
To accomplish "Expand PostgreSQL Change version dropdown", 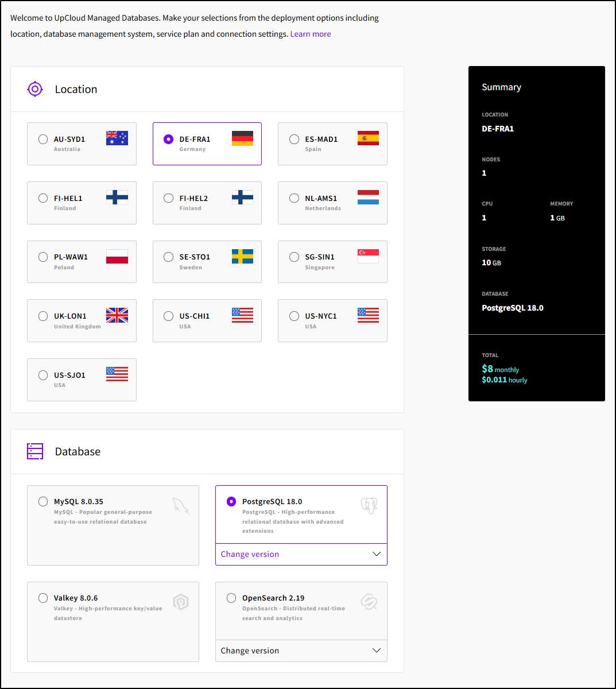I will click(301, 554).
